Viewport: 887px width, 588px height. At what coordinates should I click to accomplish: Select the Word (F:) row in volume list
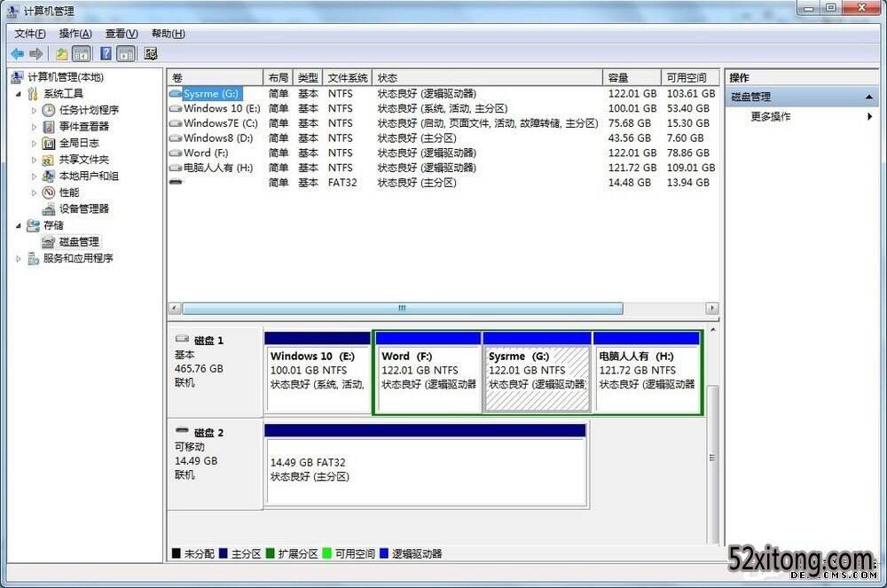[x=443, y=153]
